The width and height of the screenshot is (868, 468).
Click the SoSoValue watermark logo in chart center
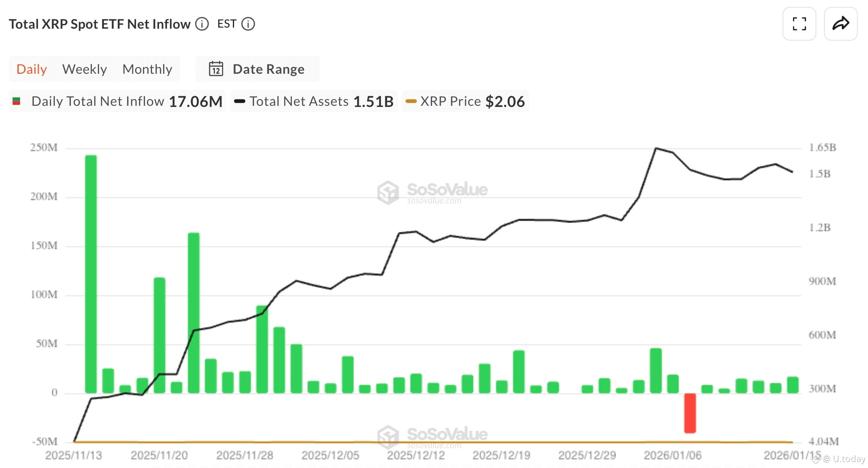point(388,192)
